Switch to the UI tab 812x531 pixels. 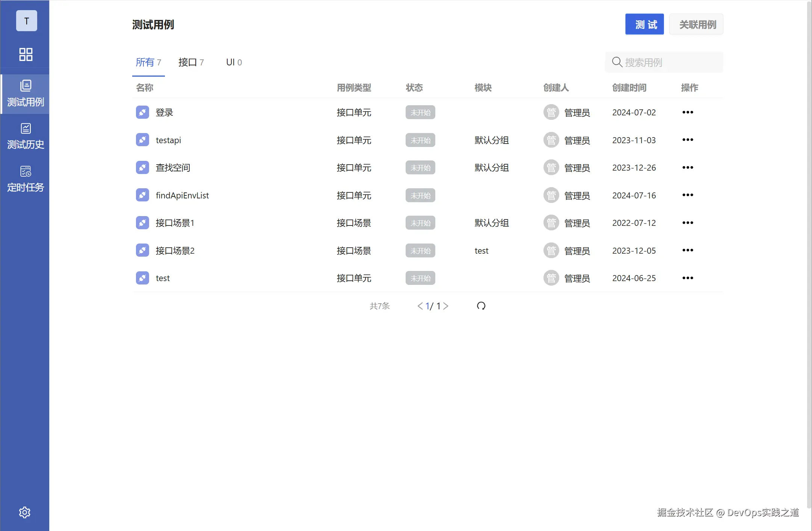(x=234, y=62)
